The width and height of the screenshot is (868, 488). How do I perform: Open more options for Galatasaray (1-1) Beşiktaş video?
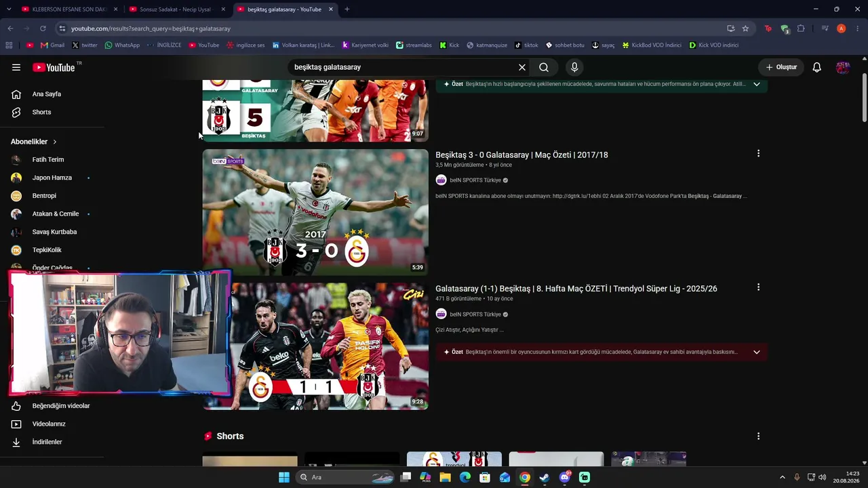(x=758, y=287)
